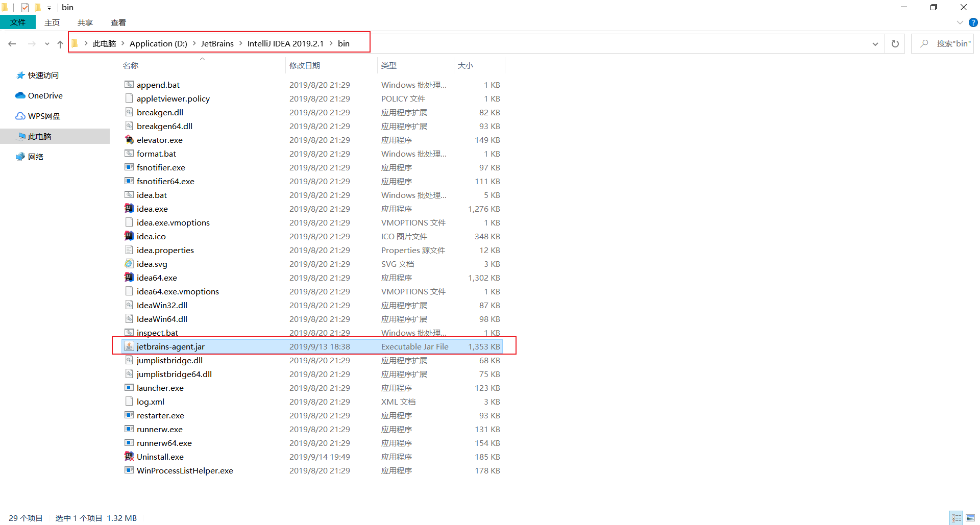Click Application (D:) breadcrumb segment
980x525 pixels.
158,43
